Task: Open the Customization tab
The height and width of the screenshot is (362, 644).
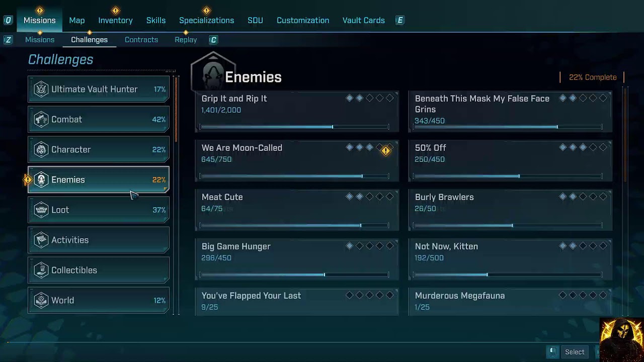Action: (303, 20)
